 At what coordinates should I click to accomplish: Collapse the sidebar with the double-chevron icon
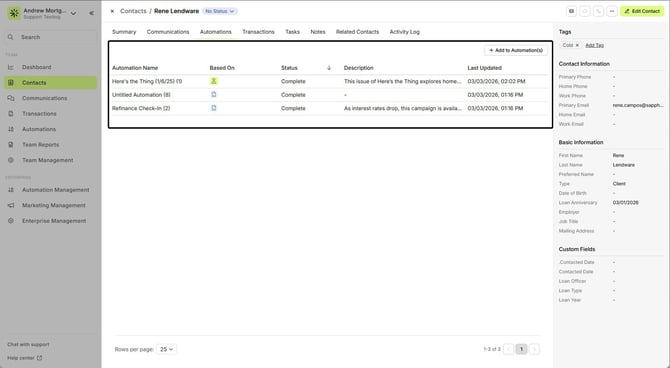[91, 13]
